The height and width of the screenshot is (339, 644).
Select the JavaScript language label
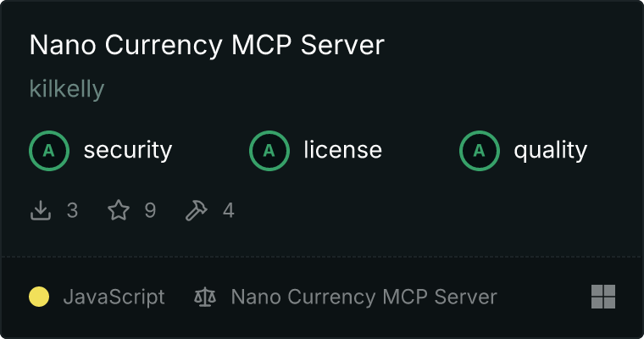coord(114,297)
